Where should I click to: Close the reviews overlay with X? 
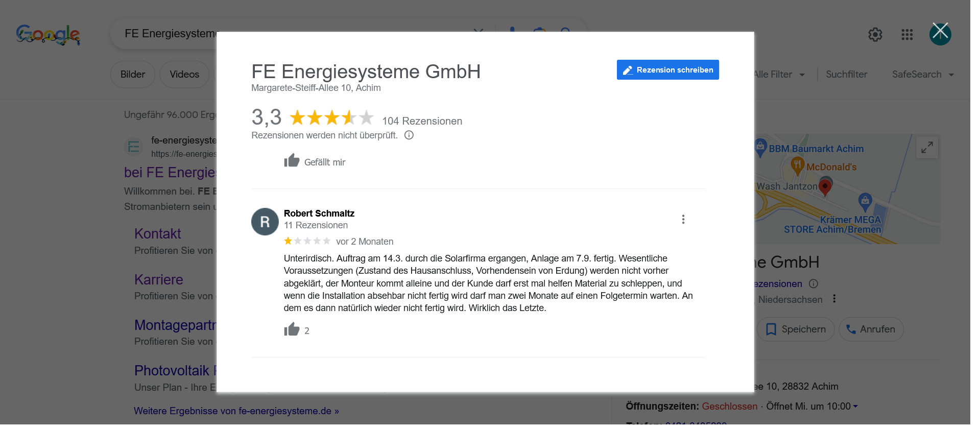[x=940, y=32]
